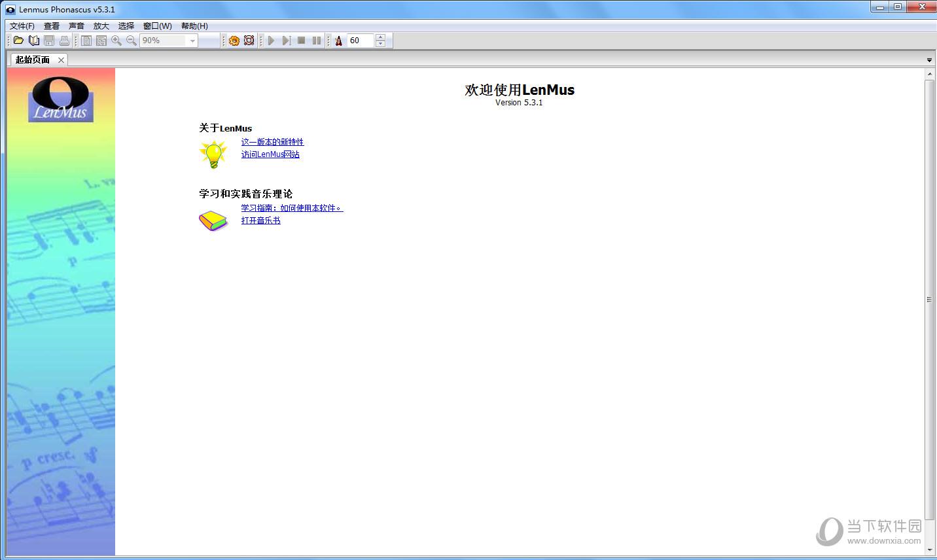Click the Version 5.3.1 text
This screenshot has width=937, height=560.
tap(519, 103)
